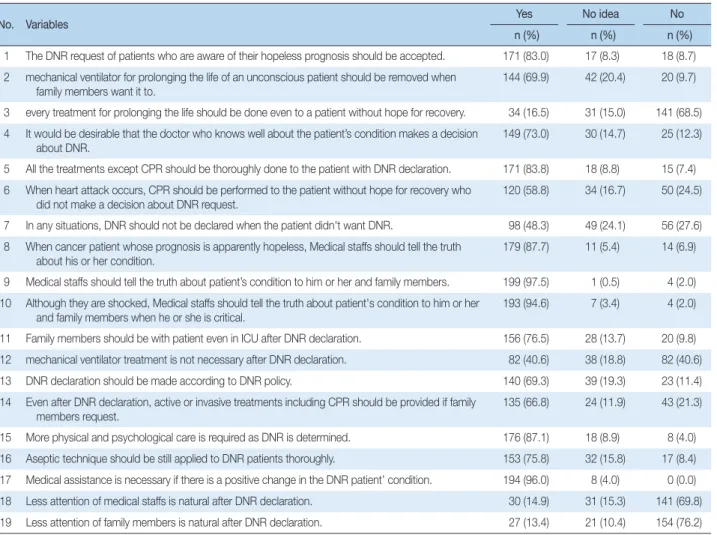Screen dimensions: 717x535
Task: Select row 13 statement about DNR policy
Action: point(158,381)
